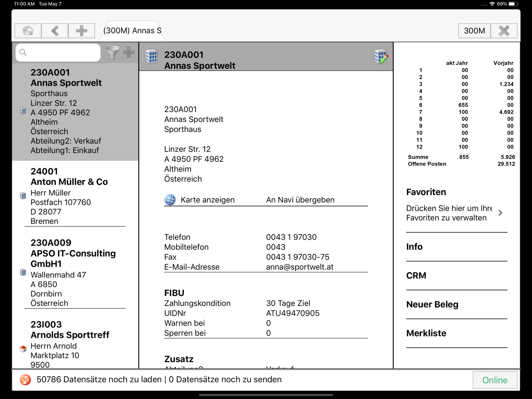Image resolution: width=532 pixels, height=399 pixels.
Task: Expand Favoriten with chevron arrow
Action: pos(500,213)
